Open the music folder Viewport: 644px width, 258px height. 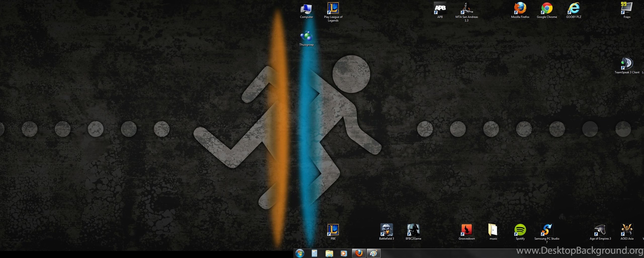point(493,232)
